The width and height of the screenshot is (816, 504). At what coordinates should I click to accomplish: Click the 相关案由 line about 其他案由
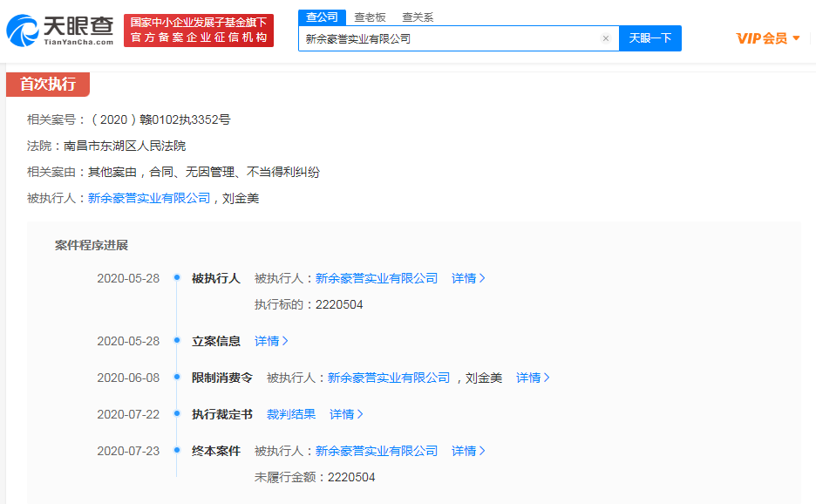coord(173,172)
